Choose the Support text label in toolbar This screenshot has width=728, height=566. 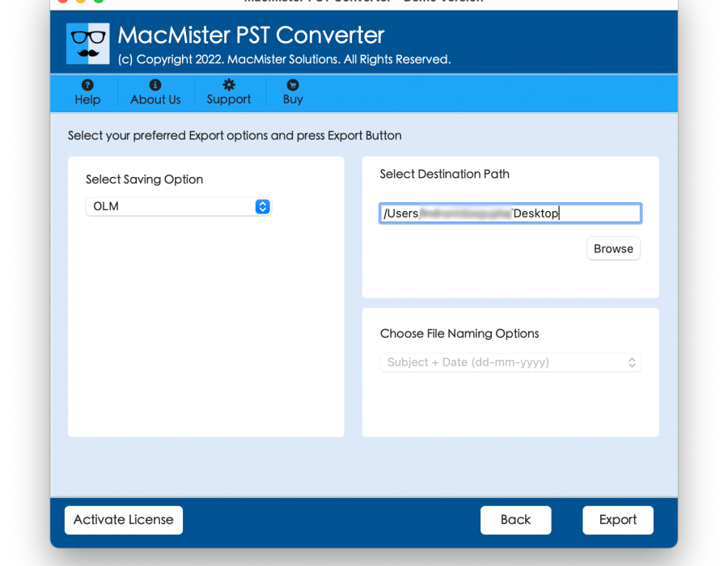point(229,99)
